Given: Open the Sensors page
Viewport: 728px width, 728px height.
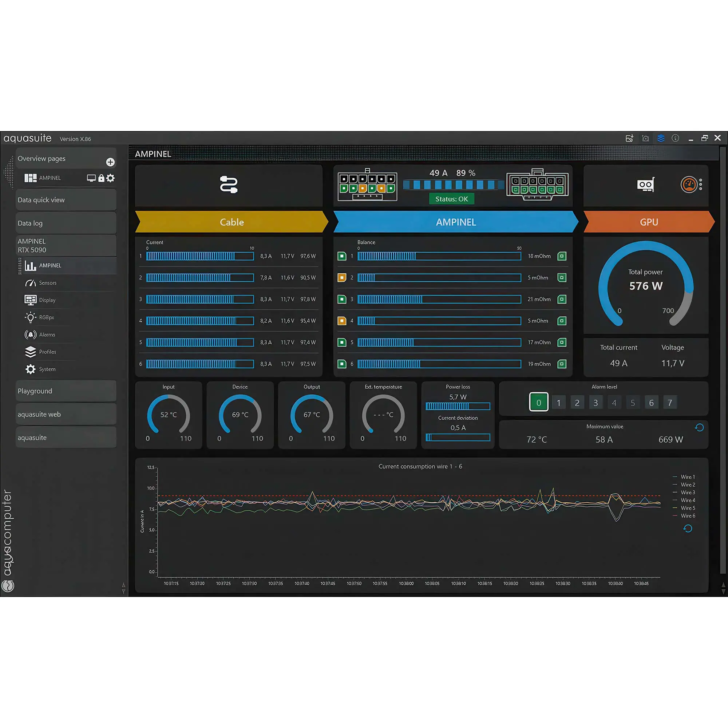Looking at the screenshot, I should [x=48, y=282].
